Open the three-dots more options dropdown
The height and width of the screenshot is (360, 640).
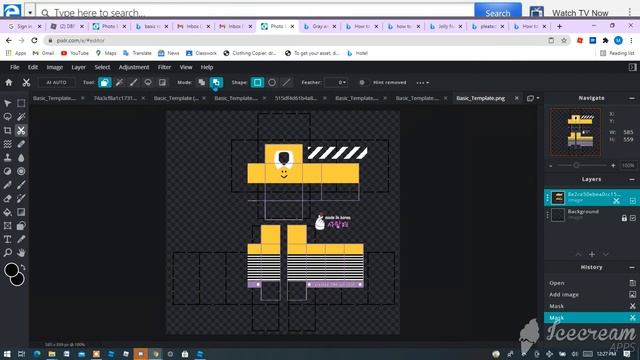coord(422,82)
